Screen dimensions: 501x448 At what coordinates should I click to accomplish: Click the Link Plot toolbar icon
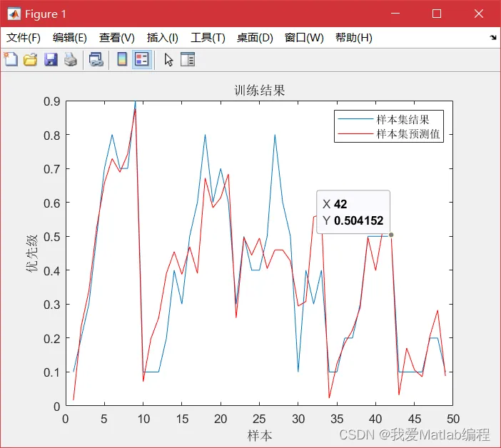point(96,60)
